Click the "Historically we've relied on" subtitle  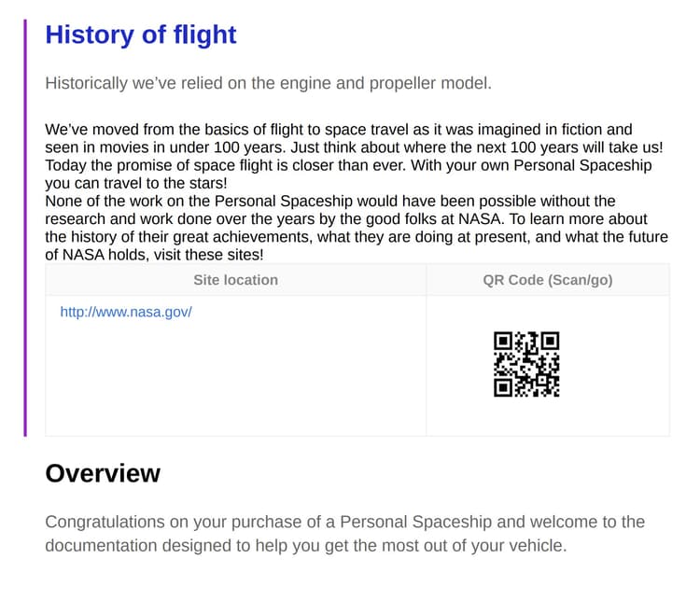[268, 83]
